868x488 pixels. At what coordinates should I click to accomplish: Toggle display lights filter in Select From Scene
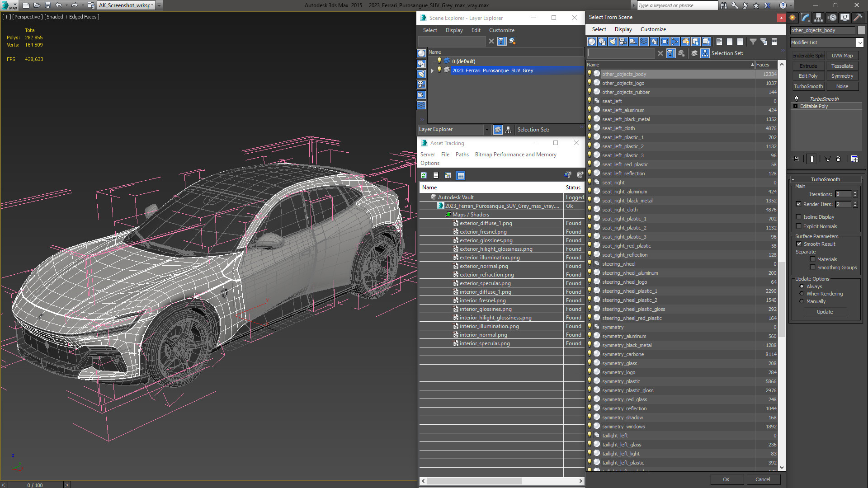click(x=613, y=42)
